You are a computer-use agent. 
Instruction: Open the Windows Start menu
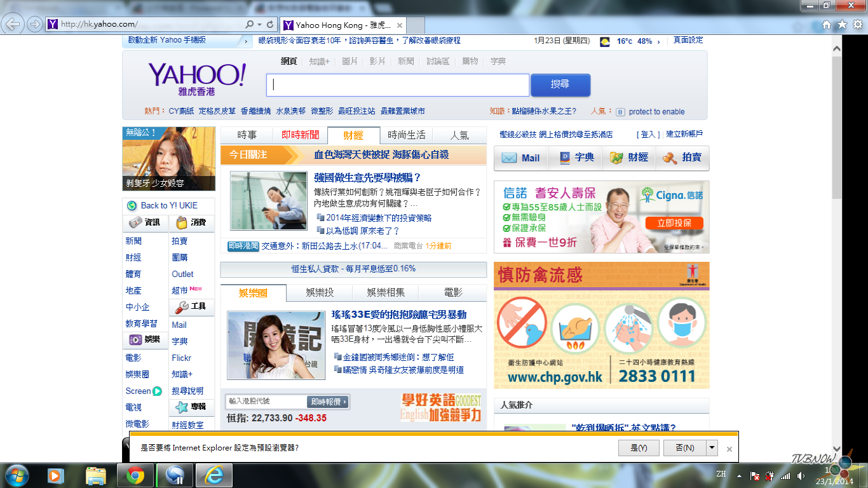[x=17, y=475]
